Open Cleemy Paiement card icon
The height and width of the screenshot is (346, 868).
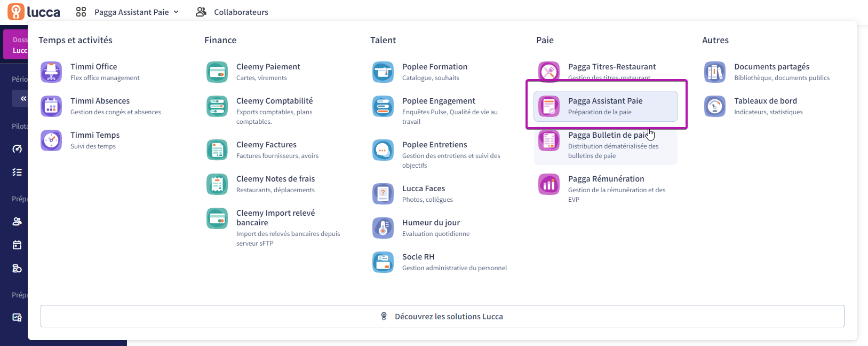217,72
